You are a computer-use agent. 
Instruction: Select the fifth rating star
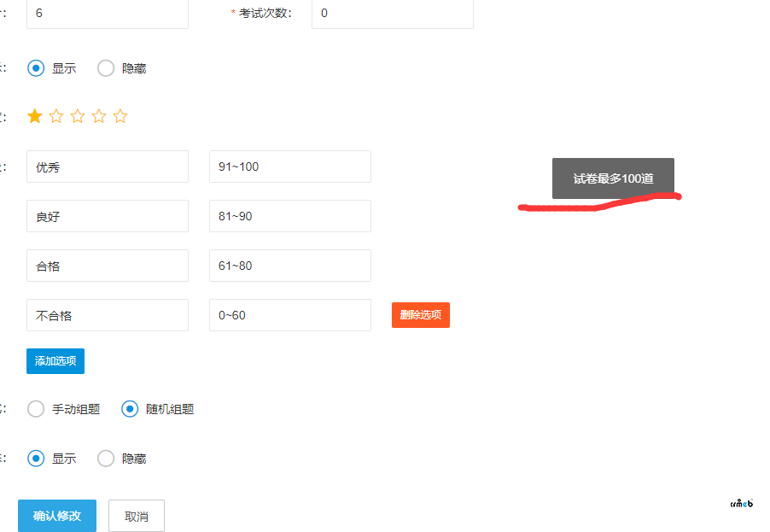(x=120, y=116)
